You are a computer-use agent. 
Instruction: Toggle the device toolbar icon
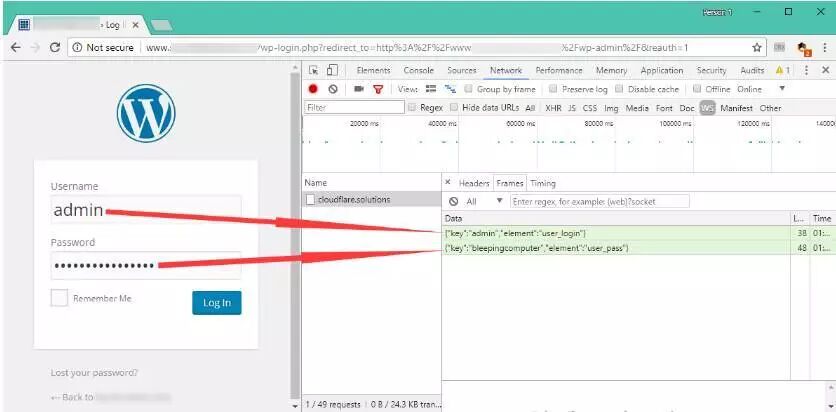point(332,70)
